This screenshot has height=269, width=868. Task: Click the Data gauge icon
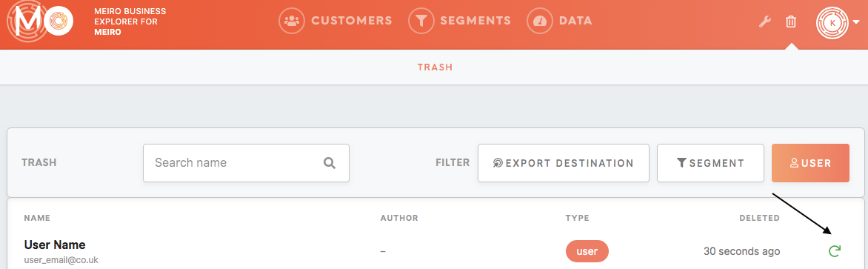pyautogui.click(x=540, y=21)
